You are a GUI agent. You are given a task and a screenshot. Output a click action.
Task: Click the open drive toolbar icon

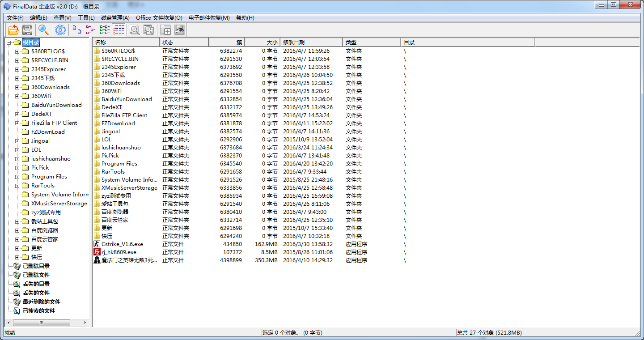[13, 30]
